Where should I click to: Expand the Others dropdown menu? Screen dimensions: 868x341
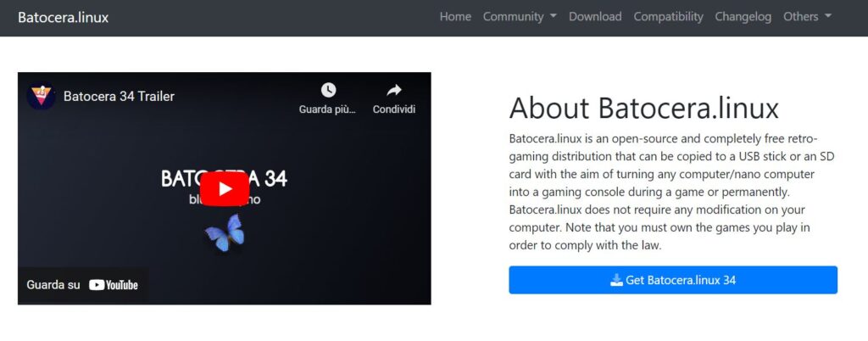(x=807, y=17)
